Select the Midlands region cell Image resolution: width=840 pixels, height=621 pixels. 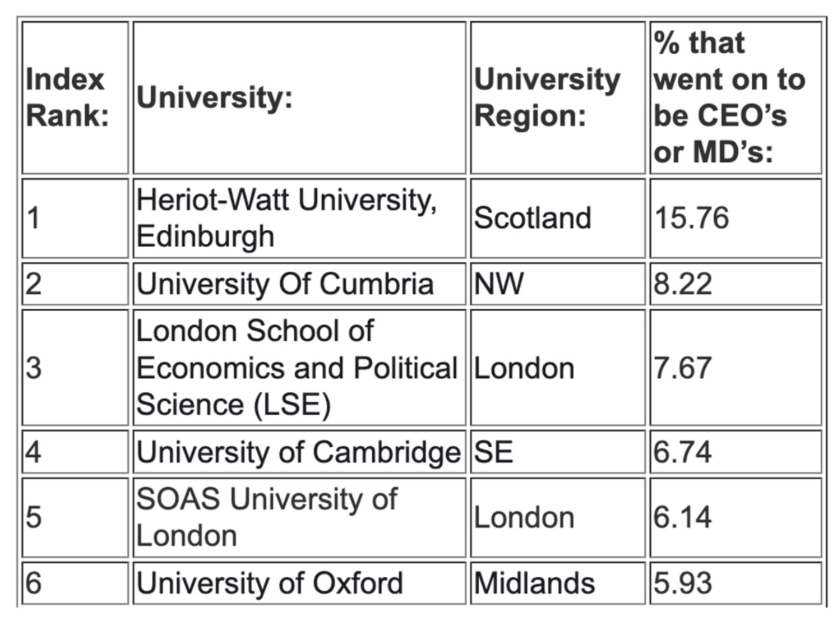coord(558,583)
